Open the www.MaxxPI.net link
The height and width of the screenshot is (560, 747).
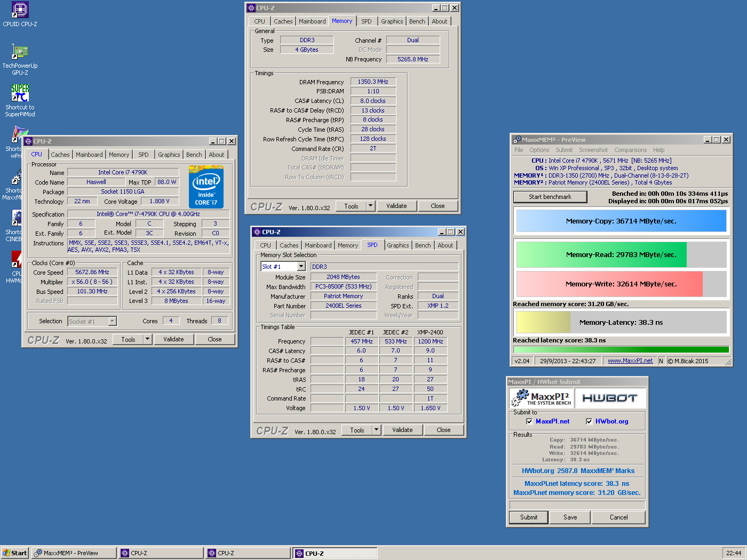630,361
